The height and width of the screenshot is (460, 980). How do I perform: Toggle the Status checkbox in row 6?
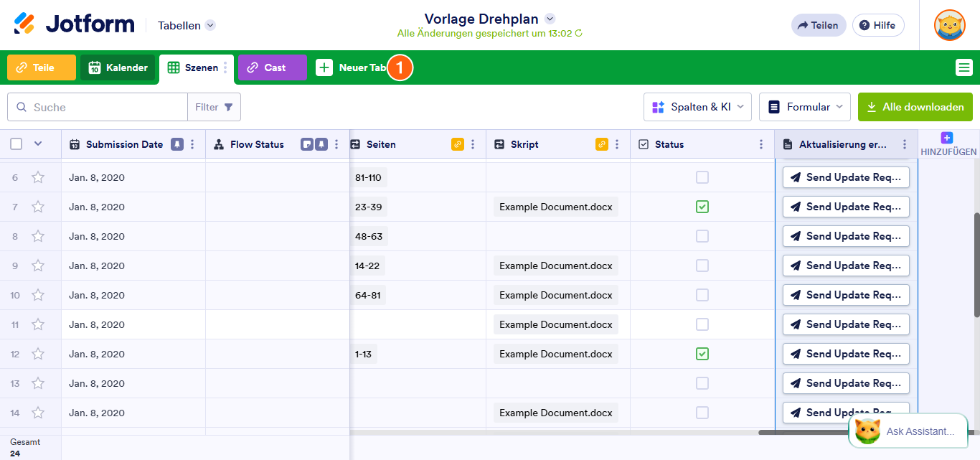pos(702,177)
